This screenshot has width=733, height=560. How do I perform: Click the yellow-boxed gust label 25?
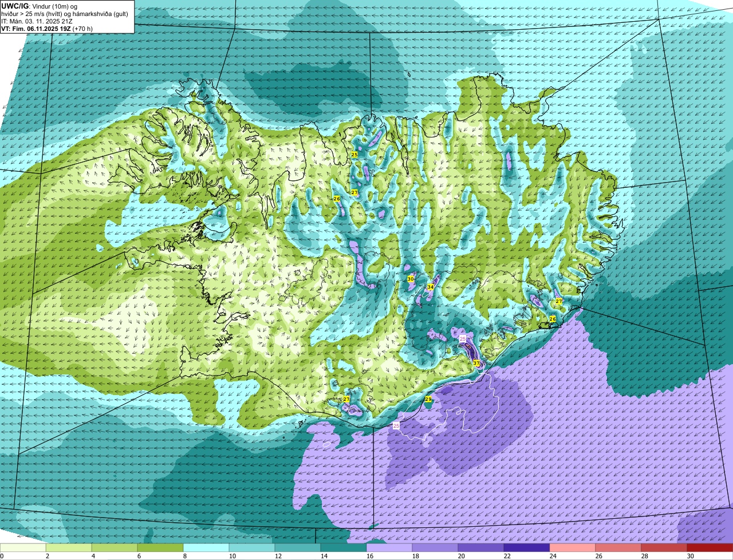[354, 155]
